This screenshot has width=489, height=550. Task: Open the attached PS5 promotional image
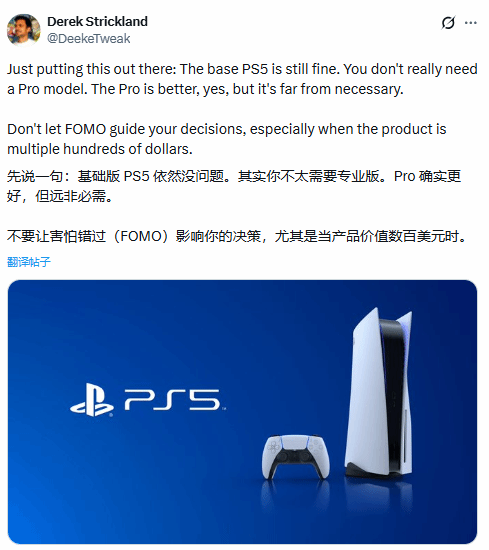click(x=242, y=412)
